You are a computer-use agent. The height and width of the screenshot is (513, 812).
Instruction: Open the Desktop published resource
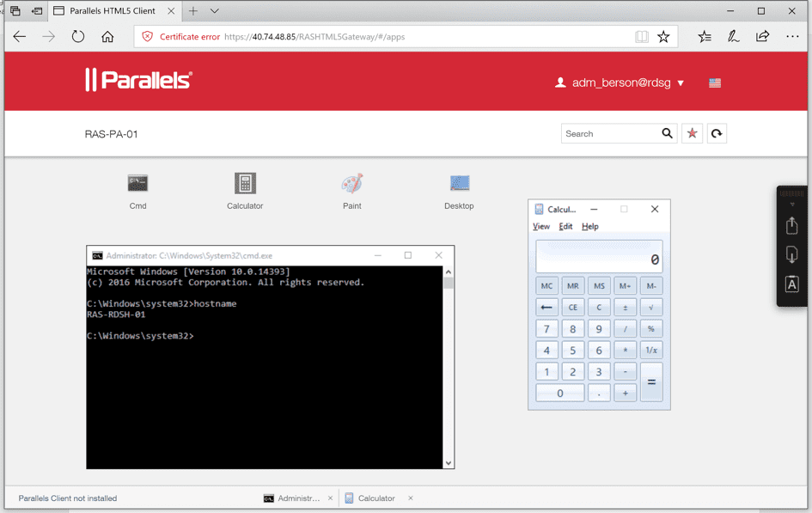point(460,183)
